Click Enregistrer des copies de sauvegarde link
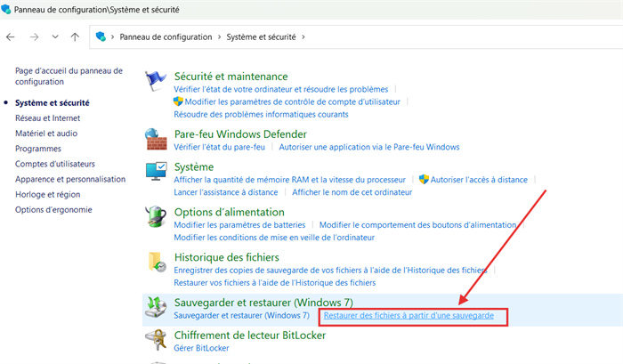Viewport: 623px width, 364px height. [x=330, y=271]
